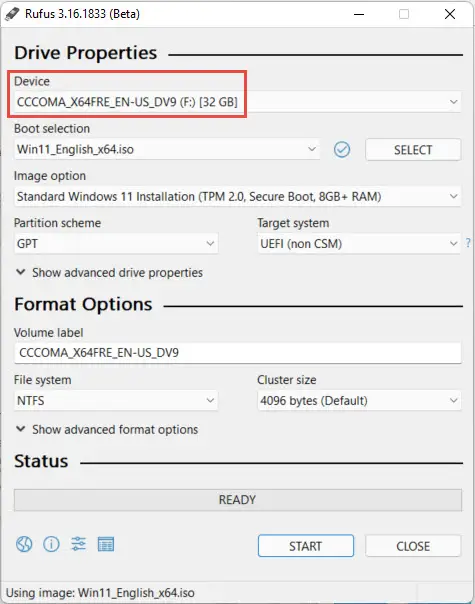
Task: Open the Boot selection dropdown
Action: pyautogui.click(x=167, y=149)
